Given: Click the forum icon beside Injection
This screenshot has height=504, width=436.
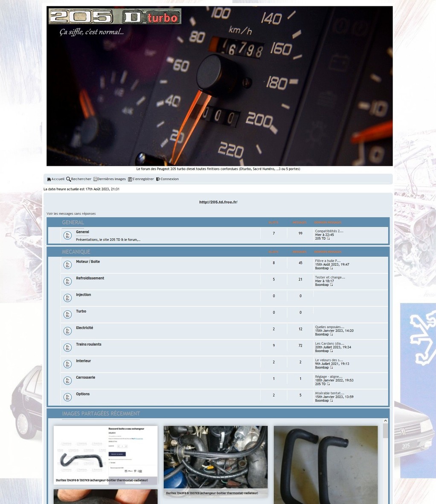Looking at the screenshot, I should pos(67,298).
